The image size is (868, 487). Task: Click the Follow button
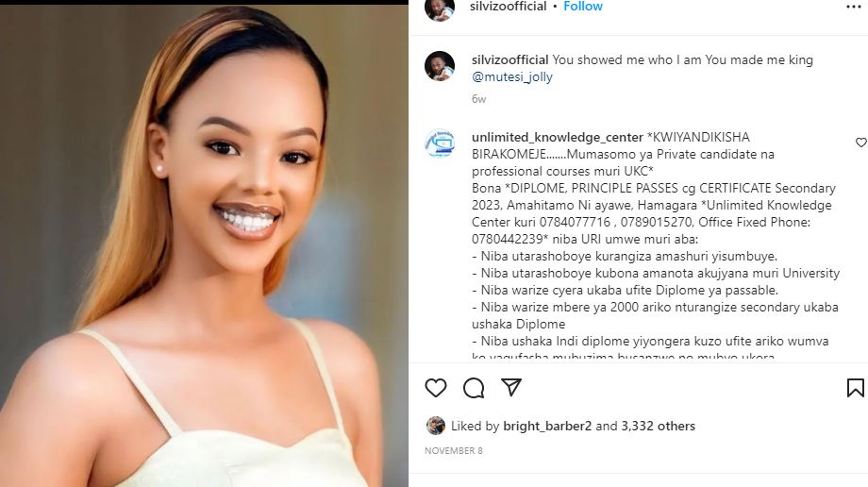click(x=583, y=7)
